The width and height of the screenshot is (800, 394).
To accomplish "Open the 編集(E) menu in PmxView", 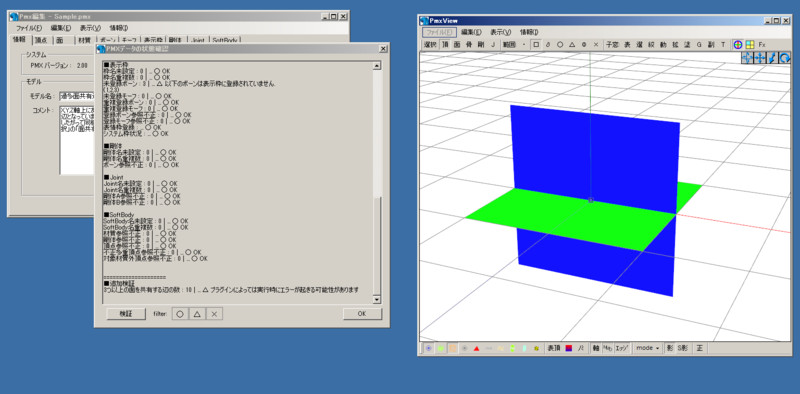I will coord(471,32).
